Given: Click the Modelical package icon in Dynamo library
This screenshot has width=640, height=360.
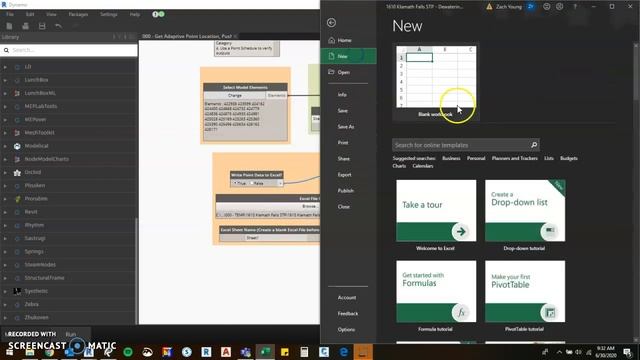Looking at the screenshot, I should (x=17, y=146).
